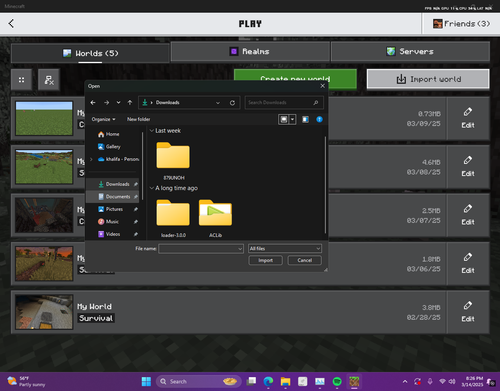
Task: Expand the khalifa - Personal node
Action: click(91, 159)
